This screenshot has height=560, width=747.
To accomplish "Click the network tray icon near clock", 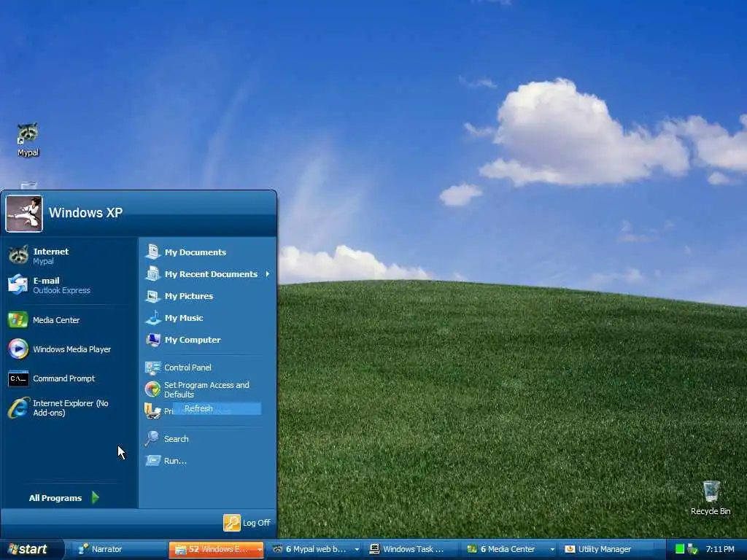I will [x=693, y=549].
